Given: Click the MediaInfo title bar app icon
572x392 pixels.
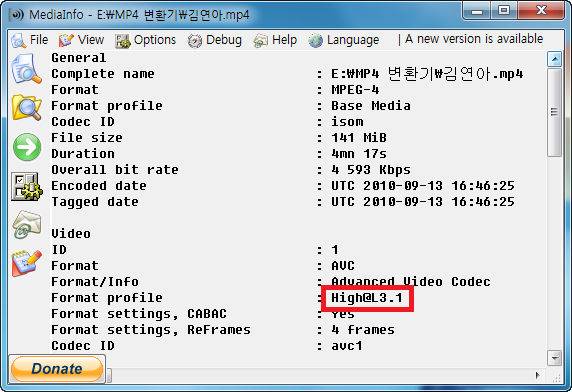Looking at the screenshot, I should (x=17, y=15).
